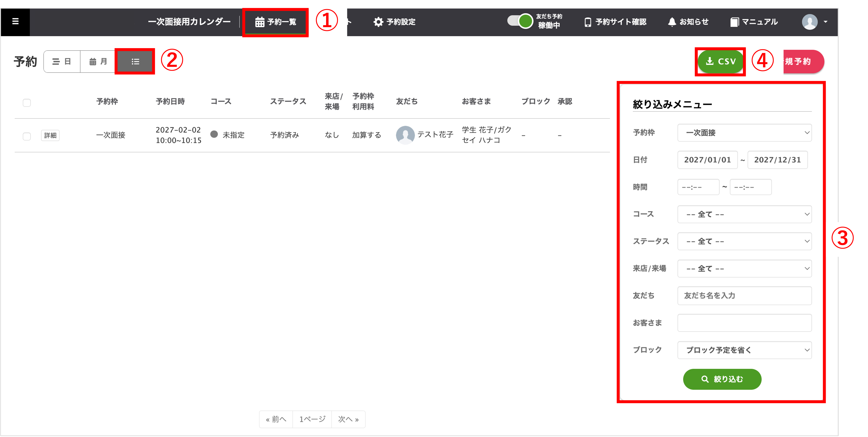This screenshot has width=868, height=437.
Task: Download reservations as CSV
Action: (720, 61)
